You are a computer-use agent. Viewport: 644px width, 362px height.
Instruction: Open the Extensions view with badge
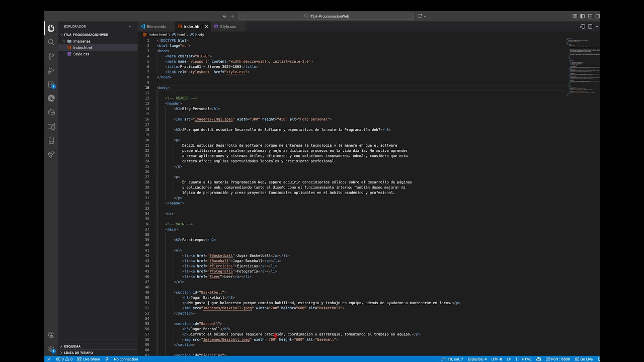coord(51,84)
